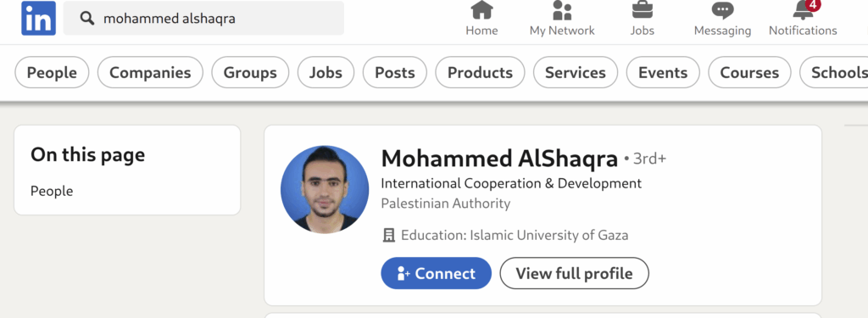Screen dimensions: 868x318
Task: Open the Notifications bell icon
Action: (x=803, y=10)
